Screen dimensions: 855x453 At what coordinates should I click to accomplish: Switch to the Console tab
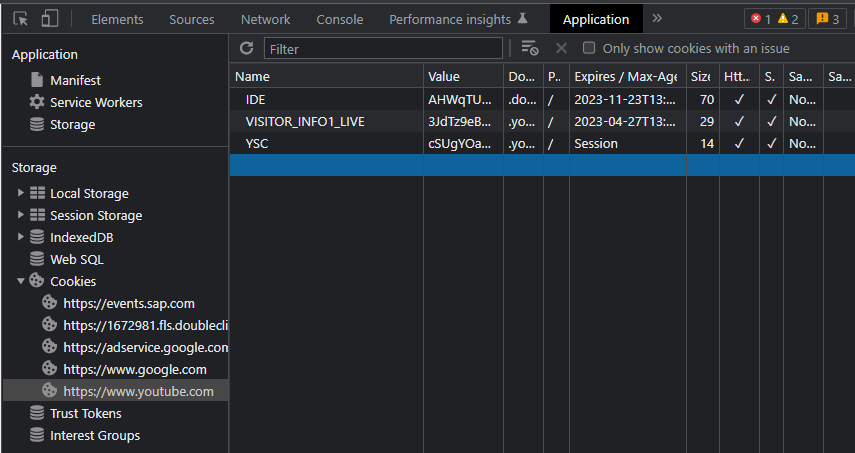(x=340, y=20)
